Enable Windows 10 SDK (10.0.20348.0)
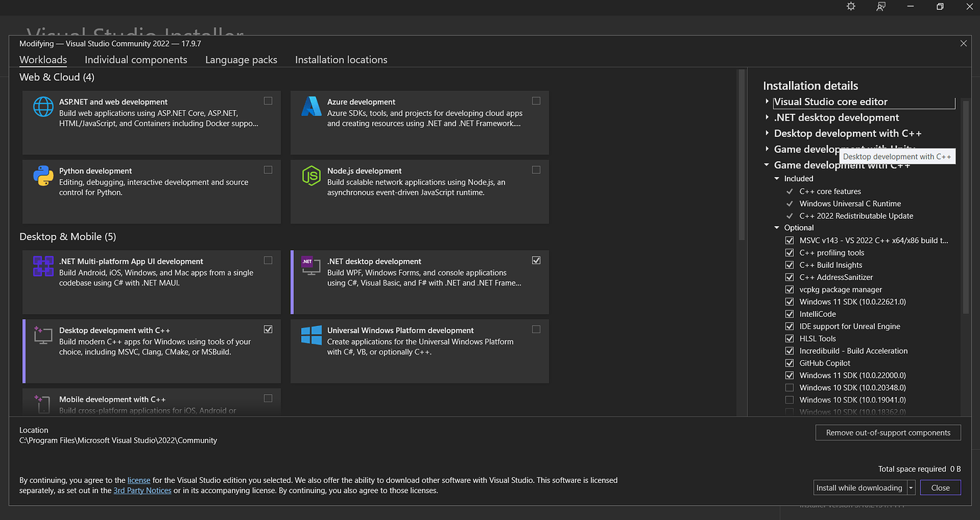980x520 pixels. click(790, 387)
